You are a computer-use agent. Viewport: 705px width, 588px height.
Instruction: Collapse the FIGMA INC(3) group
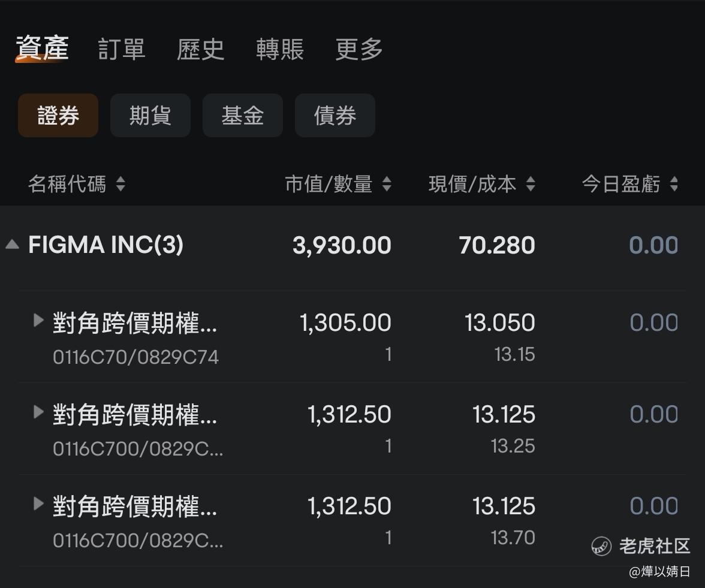12,244
